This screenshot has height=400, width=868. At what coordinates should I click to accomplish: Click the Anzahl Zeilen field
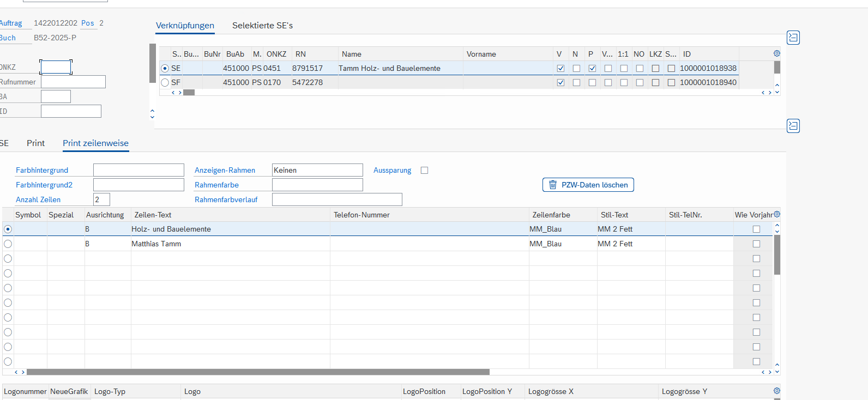[101, 199]
